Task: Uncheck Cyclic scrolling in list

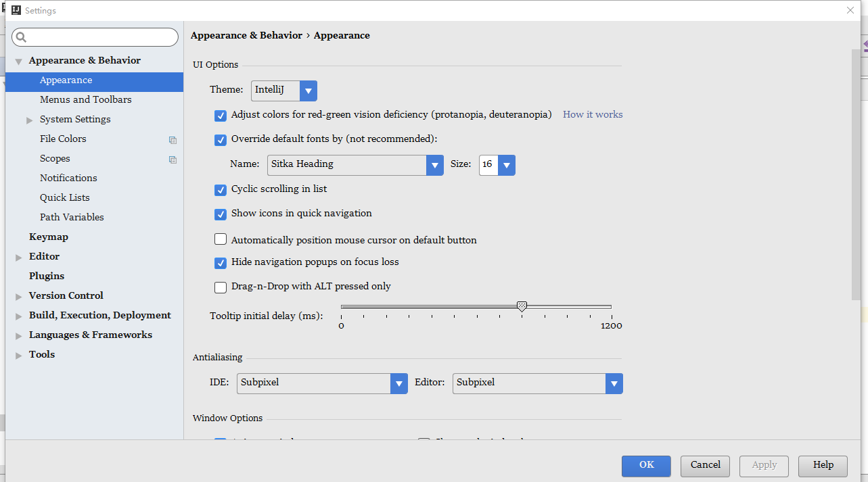Action: (x=221, y=190)
